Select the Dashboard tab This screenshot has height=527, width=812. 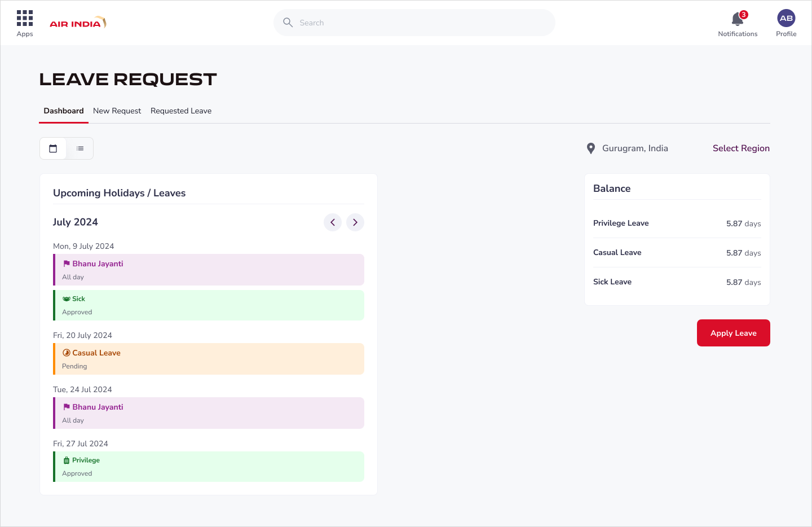(64, 111)
